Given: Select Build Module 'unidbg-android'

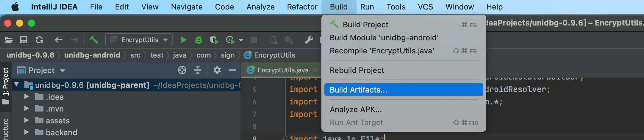Looking at the screenshot, I should pyautogui.click(x=404, y=38).
